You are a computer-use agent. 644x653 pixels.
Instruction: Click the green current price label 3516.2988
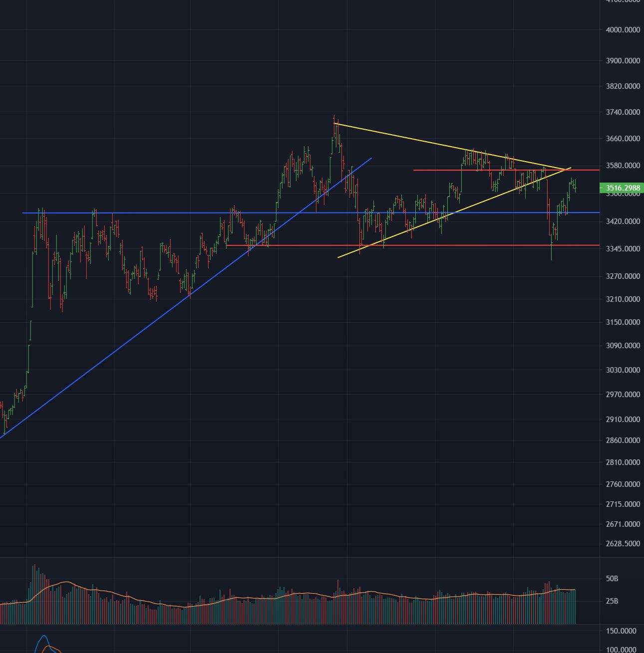tap(622, 188)
